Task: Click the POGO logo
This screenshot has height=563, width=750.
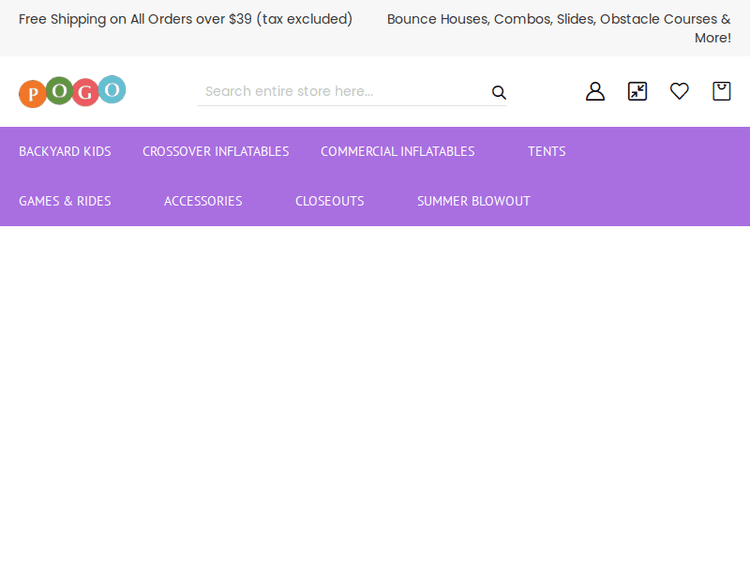Action: 72,91
